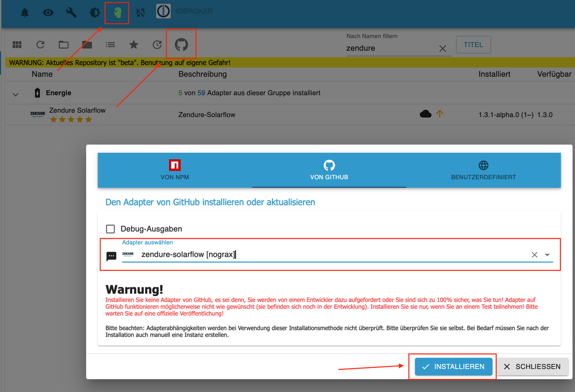Screen dimensions: 575x392
Task: Click the ioBroker logo in header
Action: 163,11
